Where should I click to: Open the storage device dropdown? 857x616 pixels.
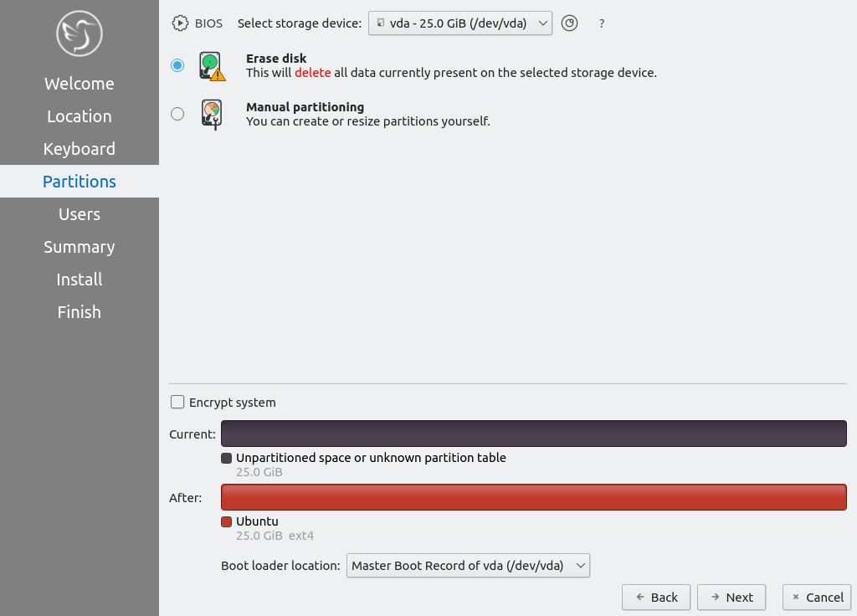click(x=460, y=23)
